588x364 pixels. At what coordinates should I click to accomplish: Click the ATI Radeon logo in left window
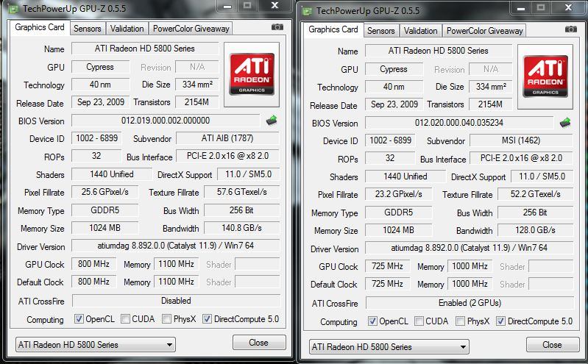tap(252, 74)
